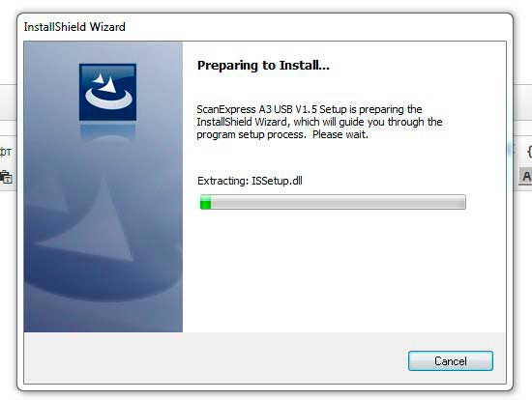Click the InstallShield Wizard title text
Viewport: 532px width, 400px height.
(74, 27)
